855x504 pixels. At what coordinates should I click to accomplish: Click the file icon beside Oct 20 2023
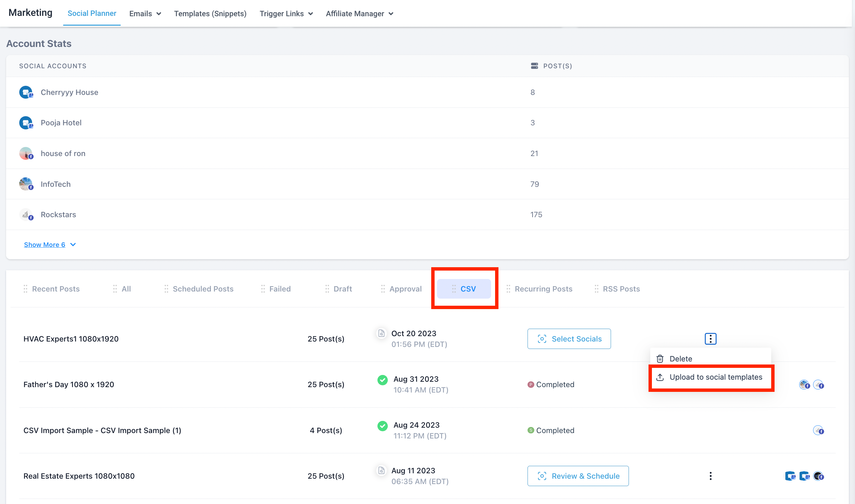point(382,333)
